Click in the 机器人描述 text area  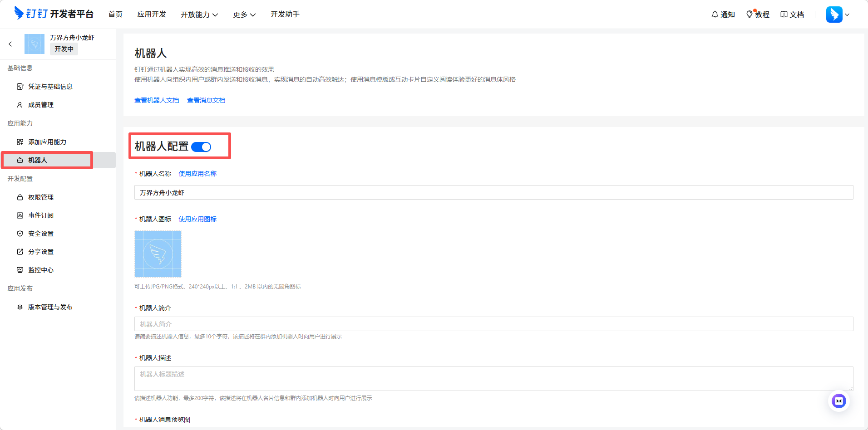(493, 378)
